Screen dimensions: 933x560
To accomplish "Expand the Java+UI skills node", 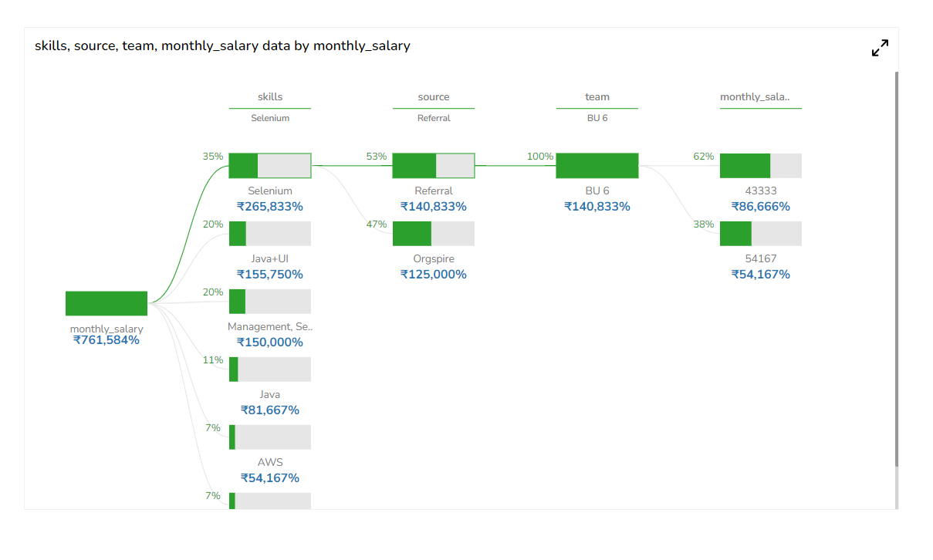I will pyautogui.click(x=270, y=234).
